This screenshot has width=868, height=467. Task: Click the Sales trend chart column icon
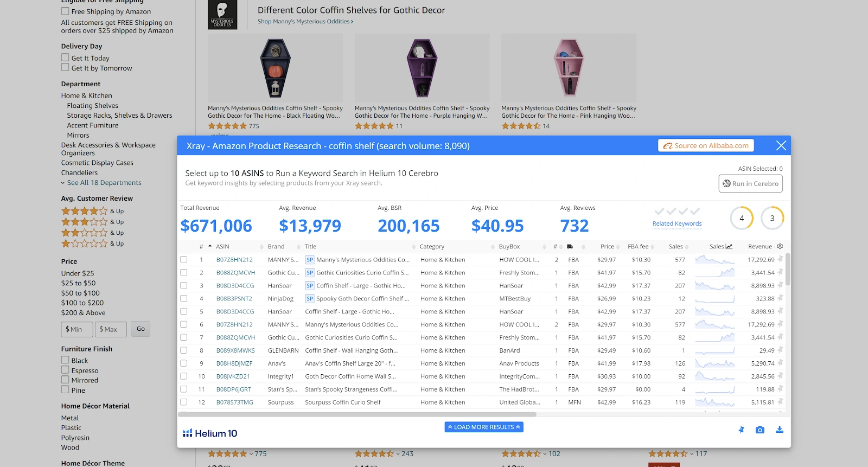729,247
